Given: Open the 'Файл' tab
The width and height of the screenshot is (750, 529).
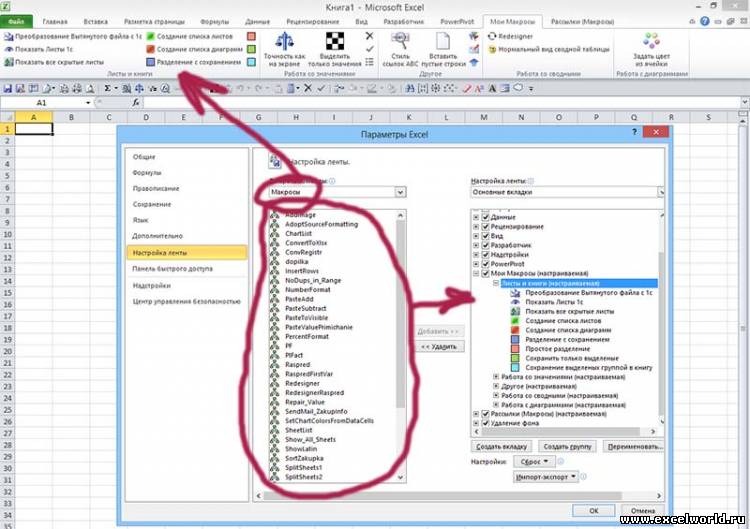Looking at the screenshot, I should click(x=16, y=22).
